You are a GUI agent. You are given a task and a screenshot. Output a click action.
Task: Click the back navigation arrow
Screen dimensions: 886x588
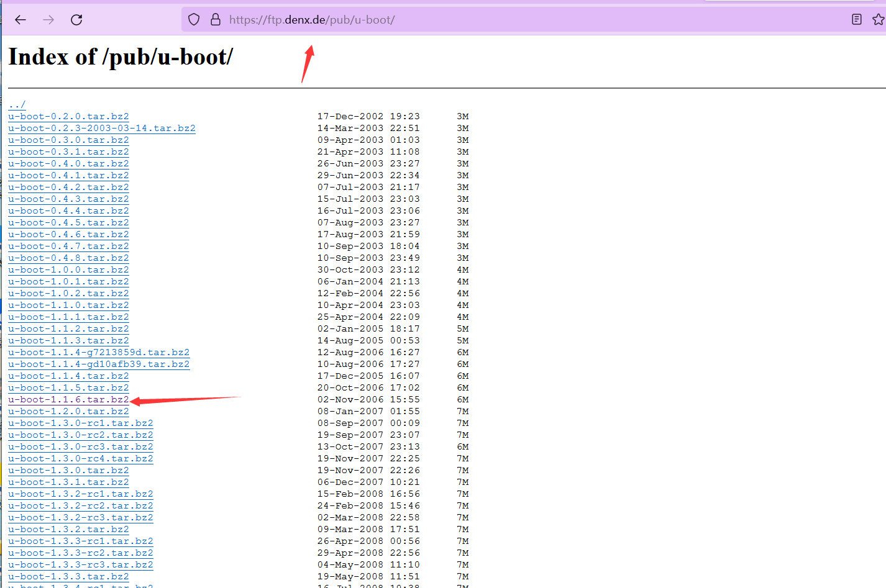click(x=20, y=19)
